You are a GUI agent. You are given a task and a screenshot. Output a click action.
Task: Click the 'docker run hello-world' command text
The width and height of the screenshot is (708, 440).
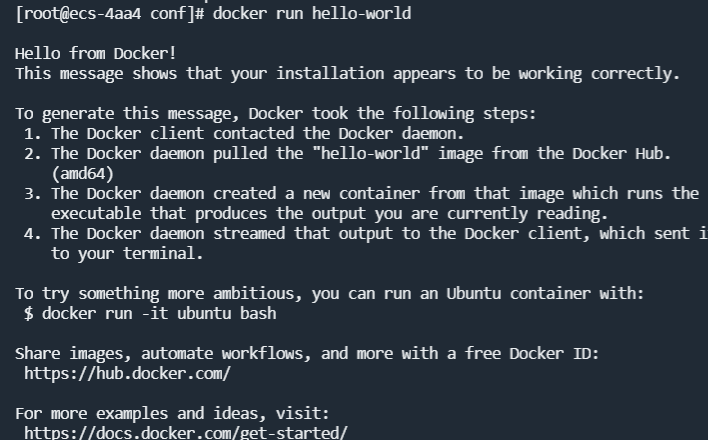click(x=312, y=13)
